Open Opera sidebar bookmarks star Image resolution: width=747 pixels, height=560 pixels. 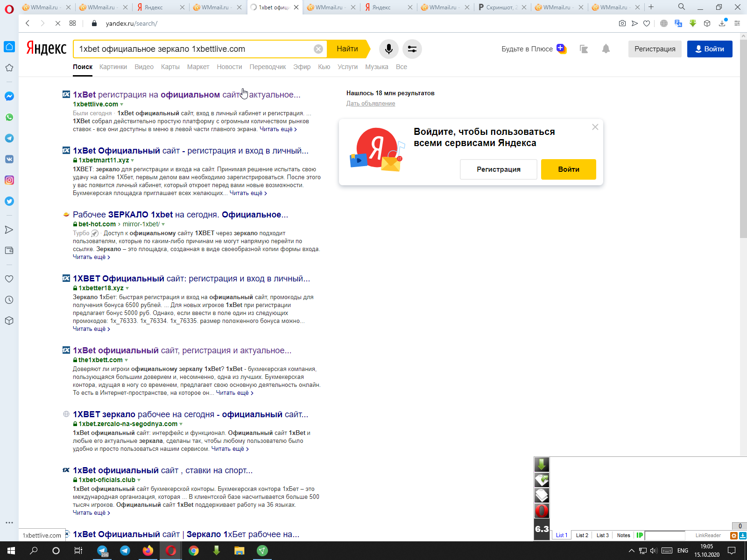(x=9, y=68)
